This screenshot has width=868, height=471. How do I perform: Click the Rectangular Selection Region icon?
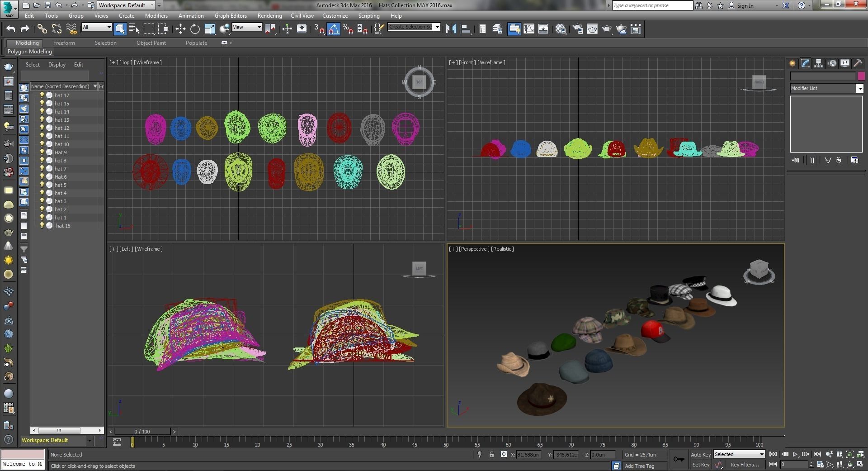click(149, 29)
